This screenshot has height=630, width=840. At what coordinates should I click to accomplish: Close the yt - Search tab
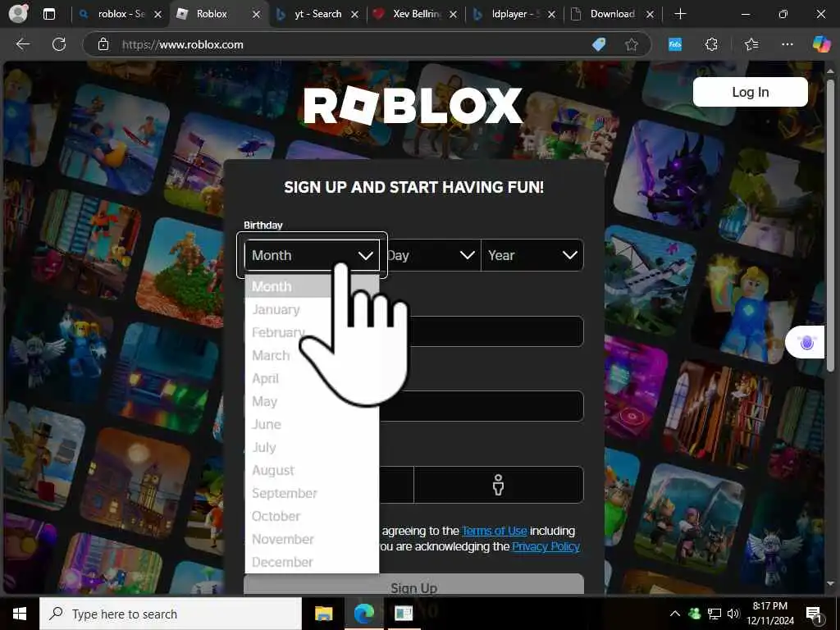(x=354, y=15)
